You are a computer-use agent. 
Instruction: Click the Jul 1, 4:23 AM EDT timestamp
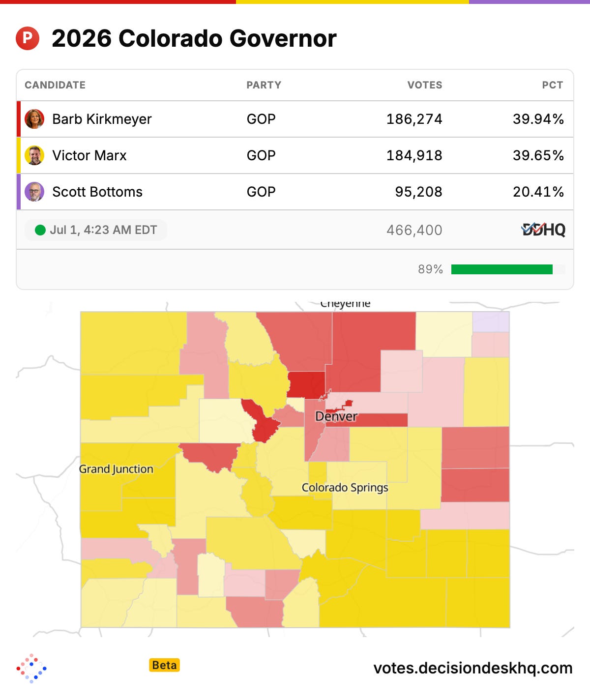[x=103, y=230]
